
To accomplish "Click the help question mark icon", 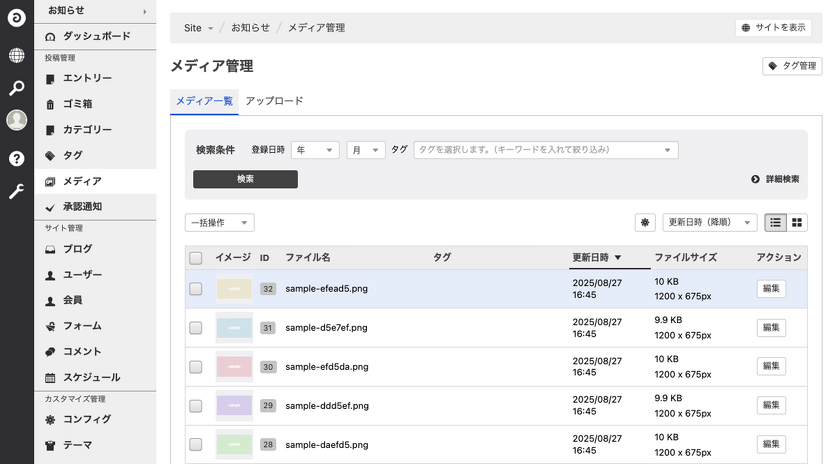I will tap(16, 158).
